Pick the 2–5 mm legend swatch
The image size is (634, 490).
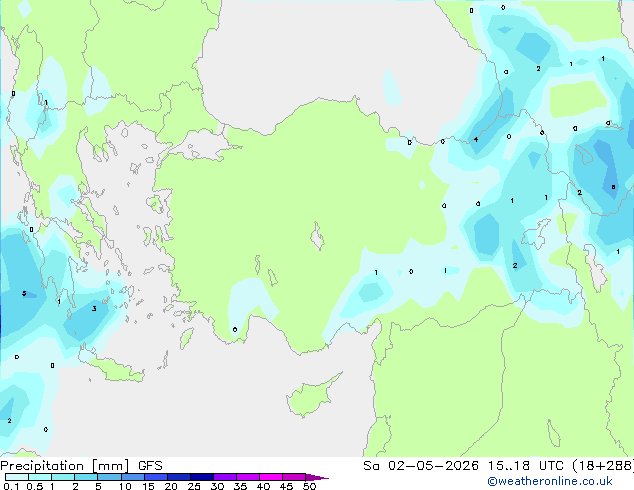pos(86,477)
